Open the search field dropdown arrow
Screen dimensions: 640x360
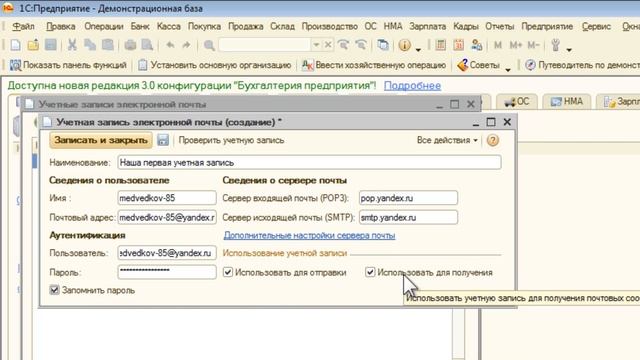pos(316,45)
